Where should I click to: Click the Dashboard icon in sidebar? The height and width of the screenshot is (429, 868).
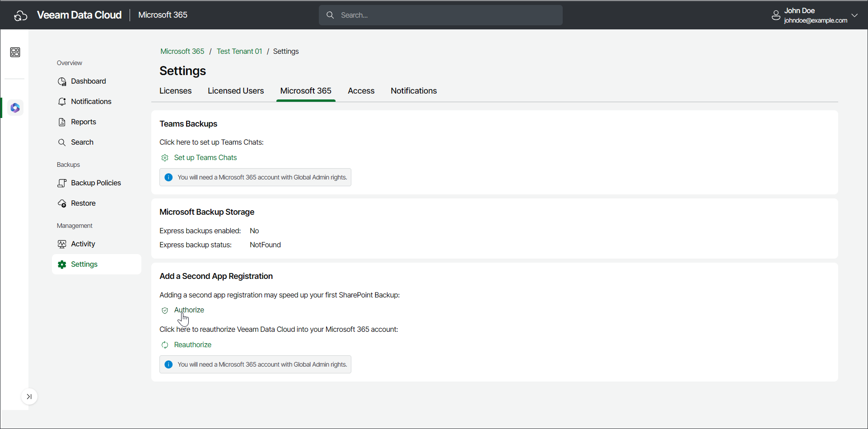62,81
